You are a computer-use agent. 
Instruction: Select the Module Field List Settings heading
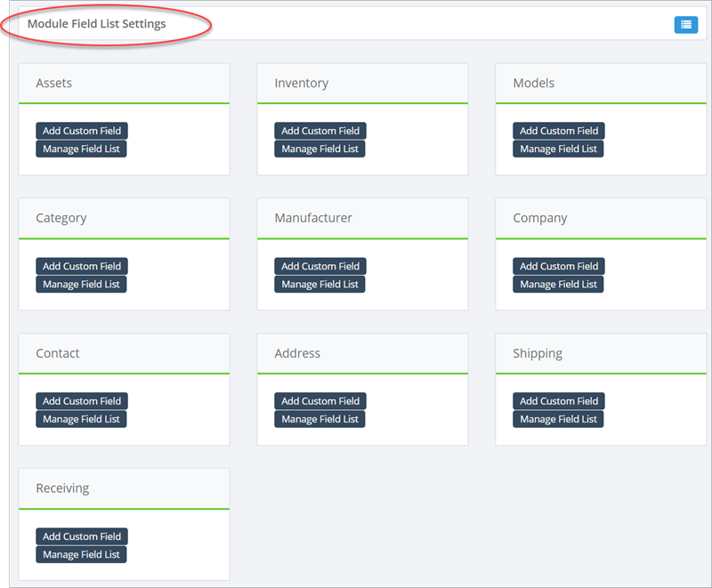click(x=96, y=24)
